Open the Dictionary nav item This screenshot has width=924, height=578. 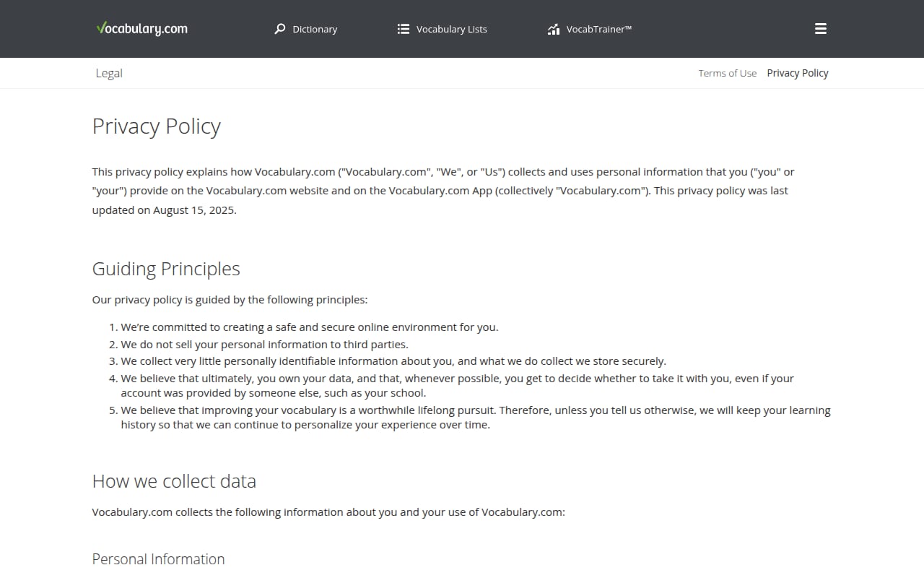(x=306, y=29)
